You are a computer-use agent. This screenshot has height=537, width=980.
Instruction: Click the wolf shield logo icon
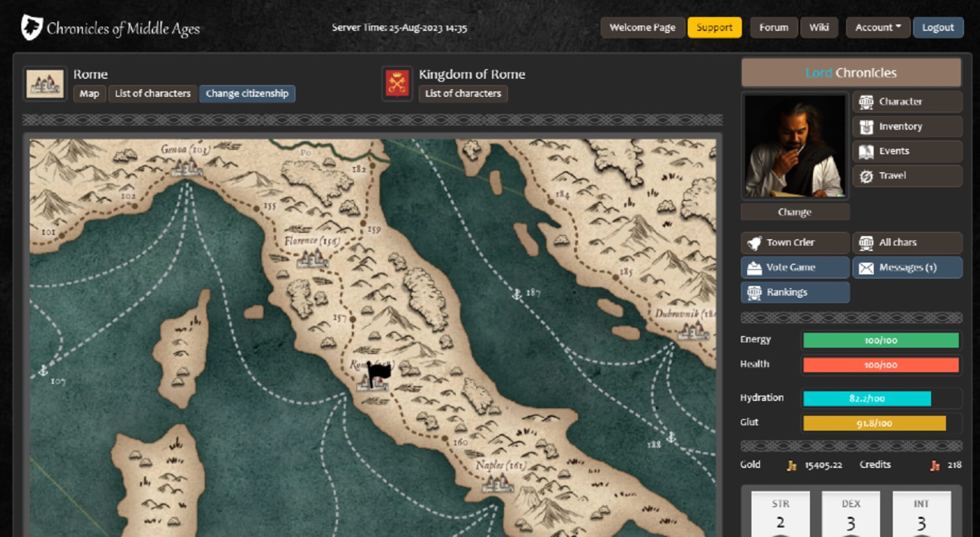tap(32, 28)
